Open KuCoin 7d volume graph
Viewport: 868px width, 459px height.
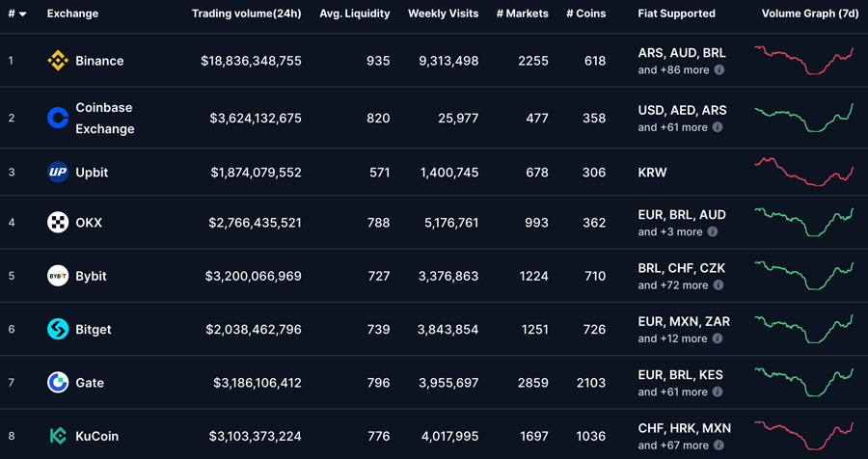803,436
